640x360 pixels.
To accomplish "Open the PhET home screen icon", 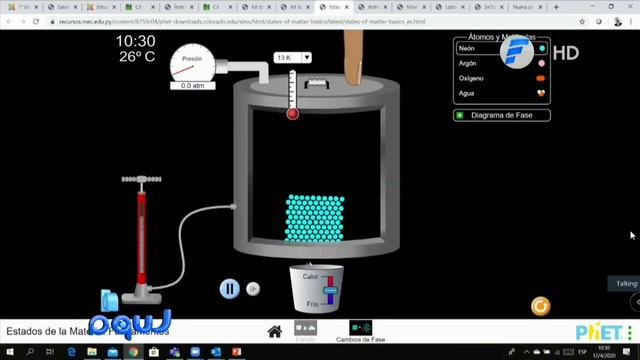I will 275,331.
